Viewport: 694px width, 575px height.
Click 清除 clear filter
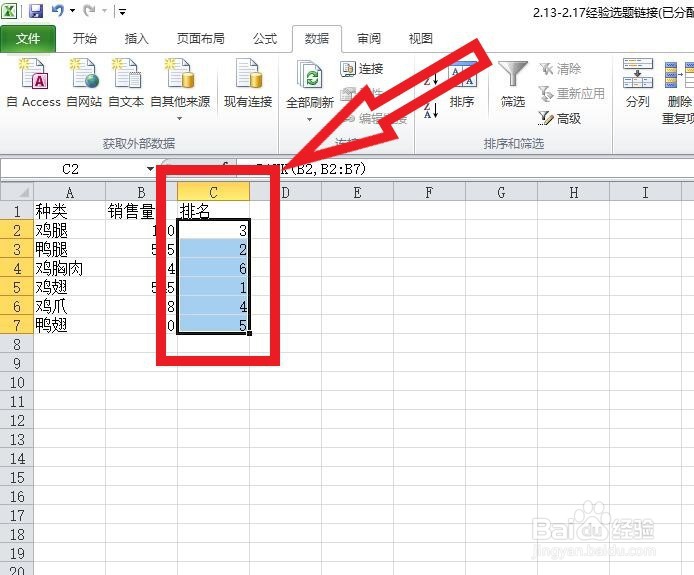coord(560,69)
